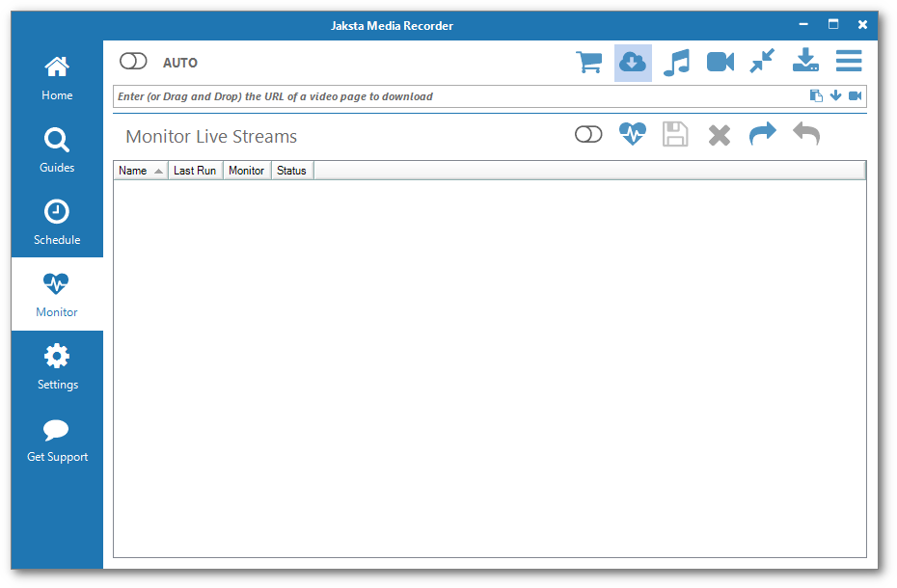Click the shopping cart purchase icon
The width and height of the screenshot is (897, 588).
pos(588,62)
